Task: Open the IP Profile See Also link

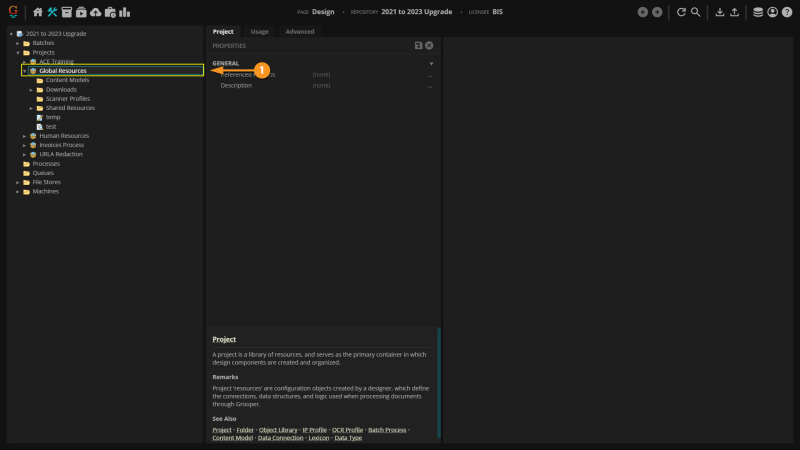Action: tap(315, 430)
